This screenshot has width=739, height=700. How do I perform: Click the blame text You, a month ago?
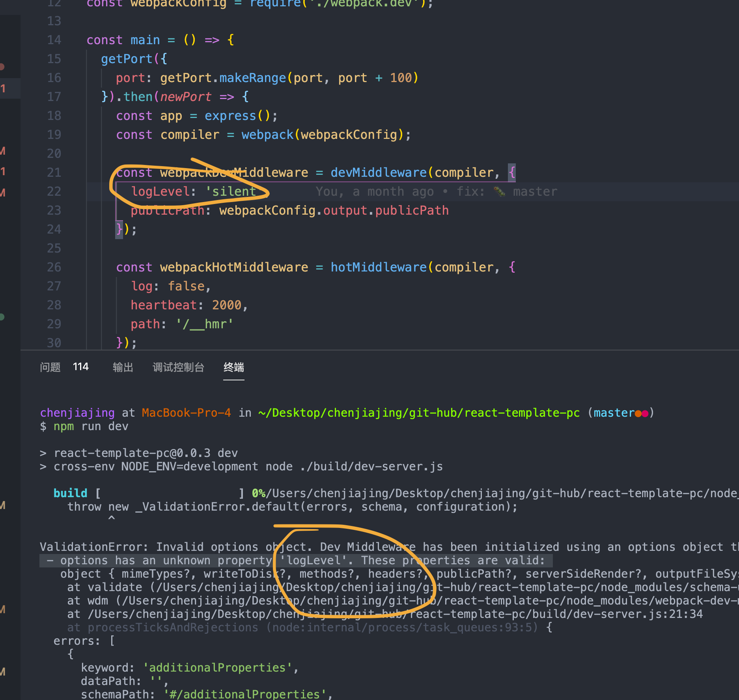(x=375, y=192)
